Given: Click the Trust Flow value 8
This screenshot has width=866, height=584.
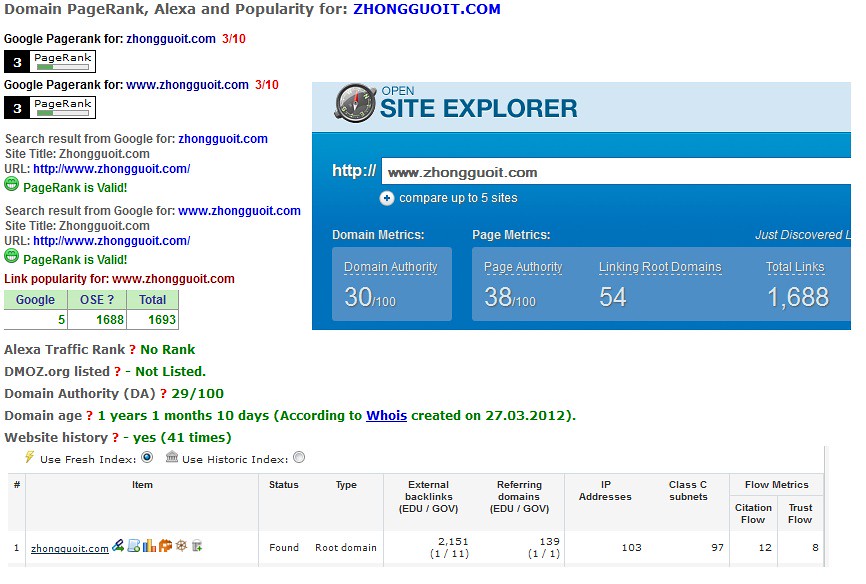Looking at the screenshot, I should (815, 548).
